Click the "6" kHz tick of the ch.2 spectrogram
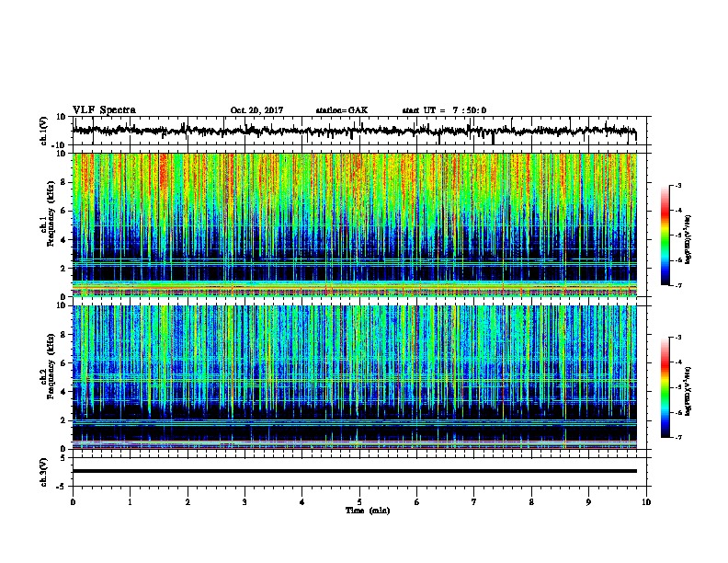Screen dimensions: 728x563 coord(64,362)
